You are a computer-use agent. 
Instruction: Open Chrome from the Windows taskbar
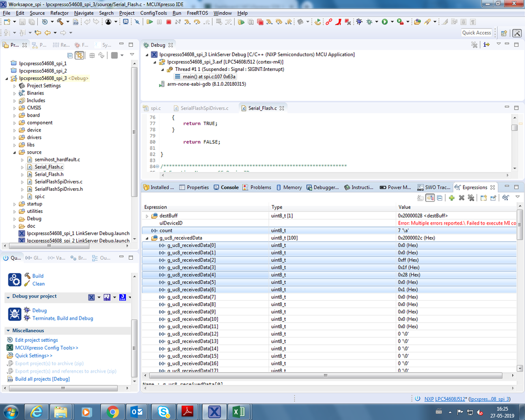point(112,412)
